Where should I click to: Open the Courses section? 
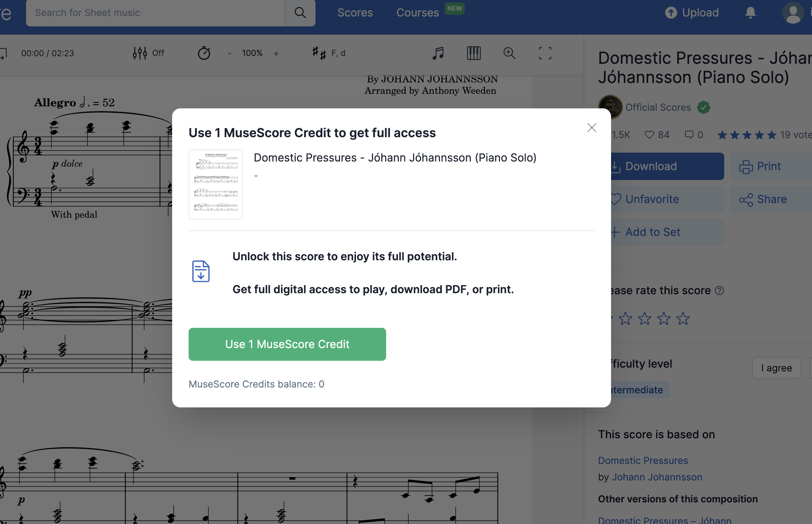[x=417, y=13]
